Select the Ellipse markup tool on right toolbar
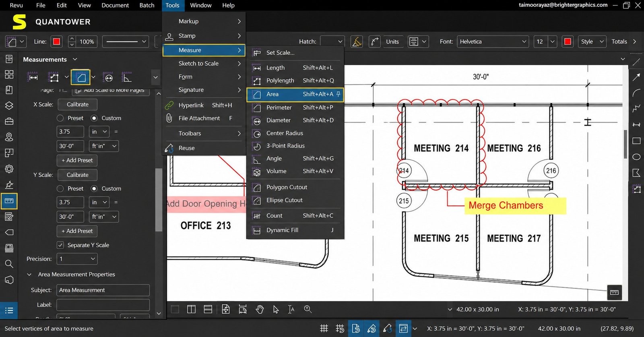644x337 pixels. click(x=636, y=157)
